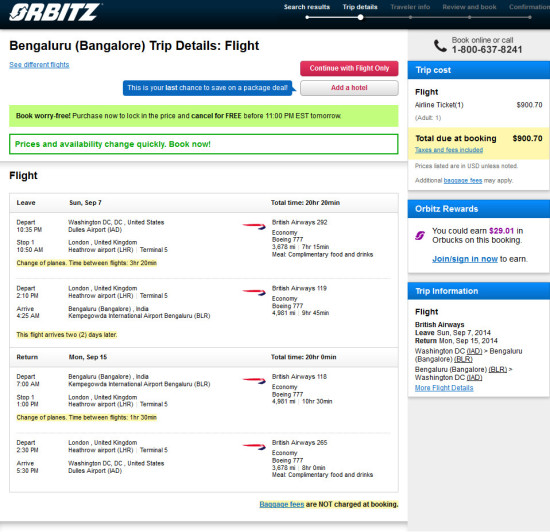
Task: Click Book worry-free green banner
Action: [203, 116]
